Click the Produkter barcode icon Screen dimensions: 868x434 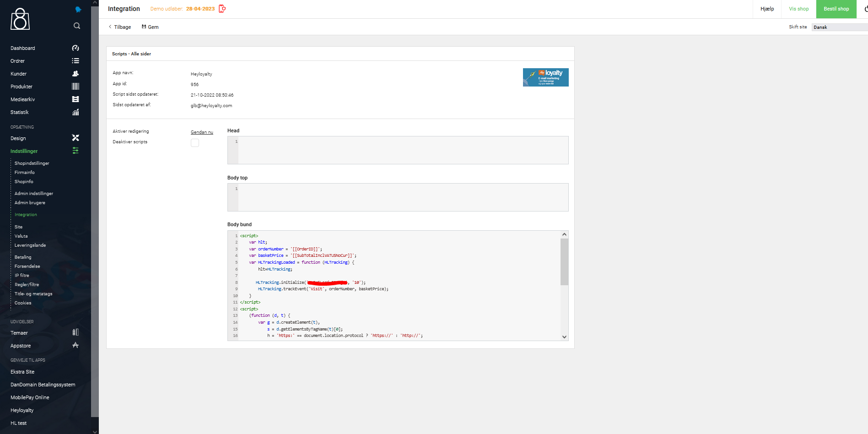75,87
